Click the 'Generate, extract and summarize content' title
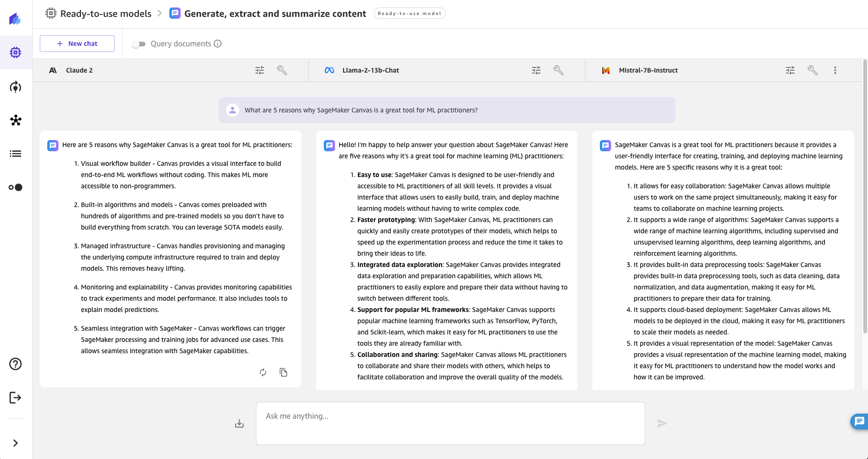This screenshot has height=459, width=868. click(275, 14)
